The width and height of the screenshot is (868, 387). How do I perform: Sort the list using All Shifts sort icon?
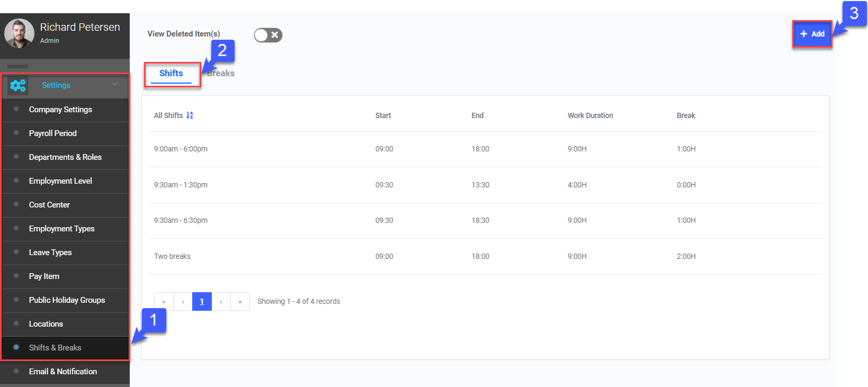tap(190, 115)
